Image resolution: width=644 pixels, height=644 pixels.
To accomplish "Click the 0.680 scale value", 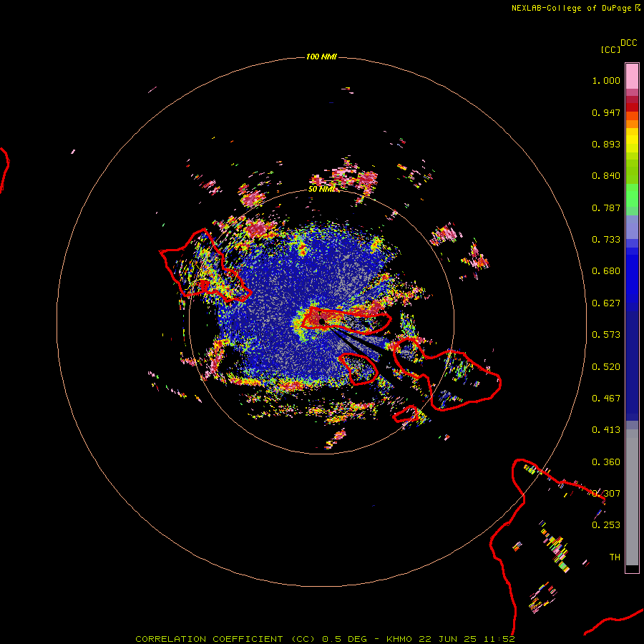I will pyautogui.click(x=606, y=271).
